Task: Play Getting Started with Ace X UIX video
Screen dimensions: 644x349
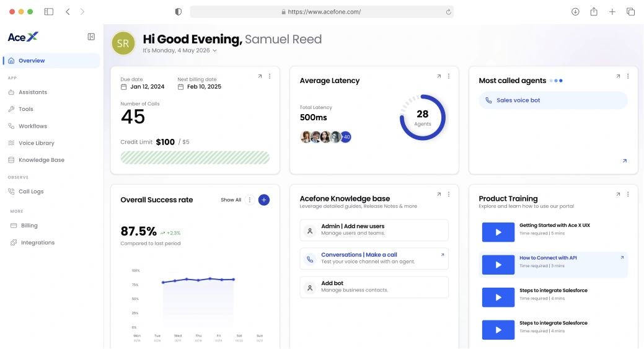Action: point(498,232)
